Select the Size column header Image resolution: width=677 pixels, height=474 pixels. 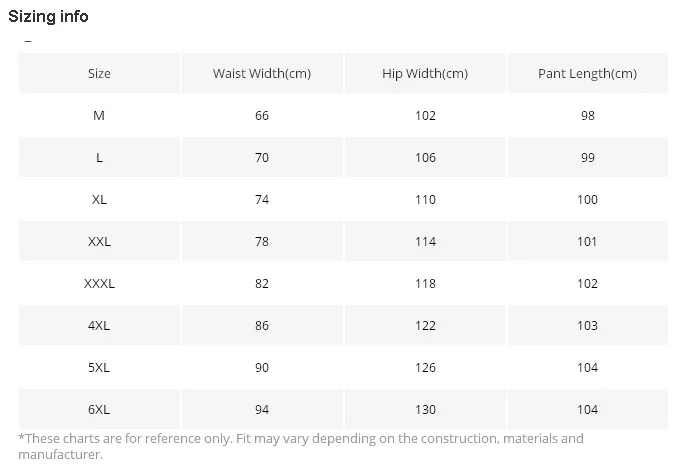click(x=99, y=73)
